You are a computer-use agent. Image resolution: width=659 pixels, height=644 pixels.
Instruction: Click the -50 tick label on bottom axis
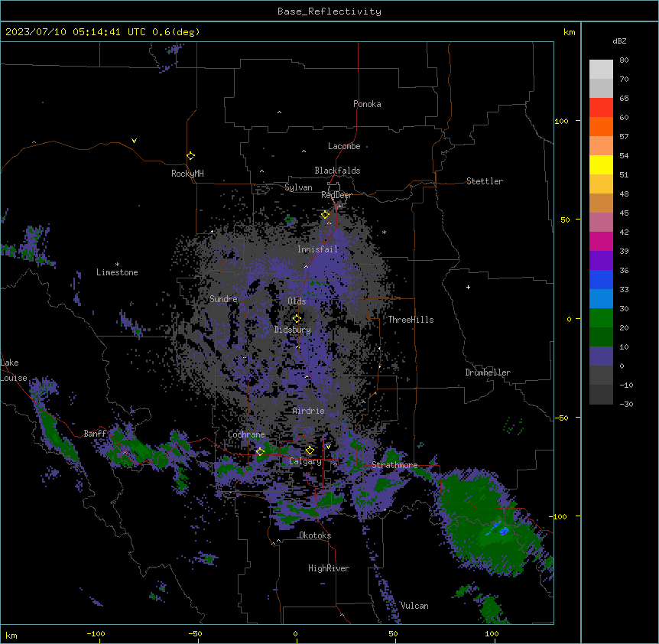(x=195, y=633)
